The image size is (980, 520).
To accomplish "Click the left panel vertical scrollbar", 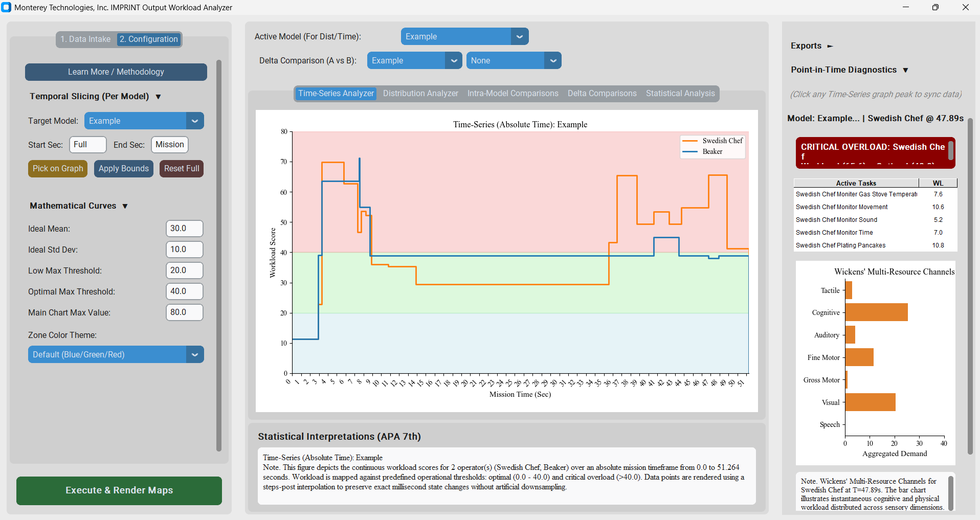I will [x=219, y=256].
